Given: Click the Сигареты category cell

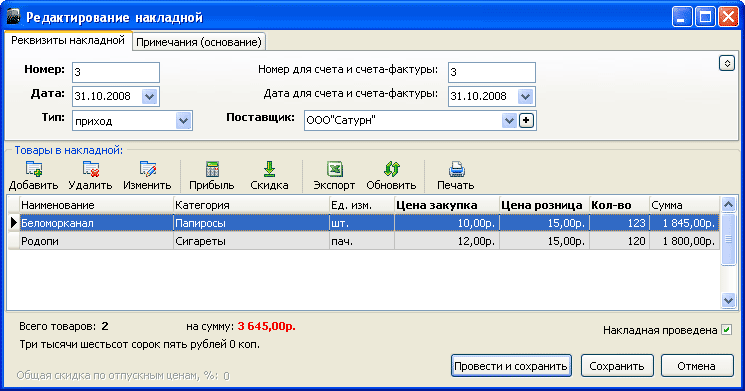Looking at the screenshot, I should (x=251, y=241).
